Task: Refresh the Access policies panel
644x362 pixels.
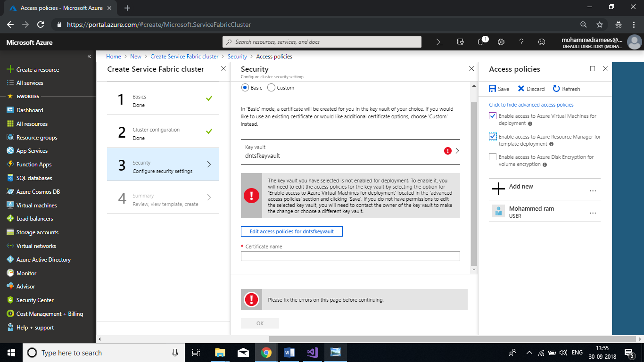Action: (566, 89)
